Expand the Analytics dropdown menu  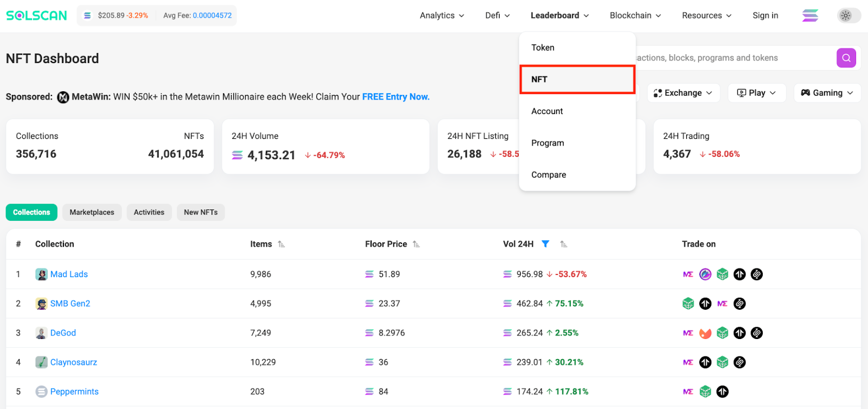pyautogui.click(x=442, y=16)
